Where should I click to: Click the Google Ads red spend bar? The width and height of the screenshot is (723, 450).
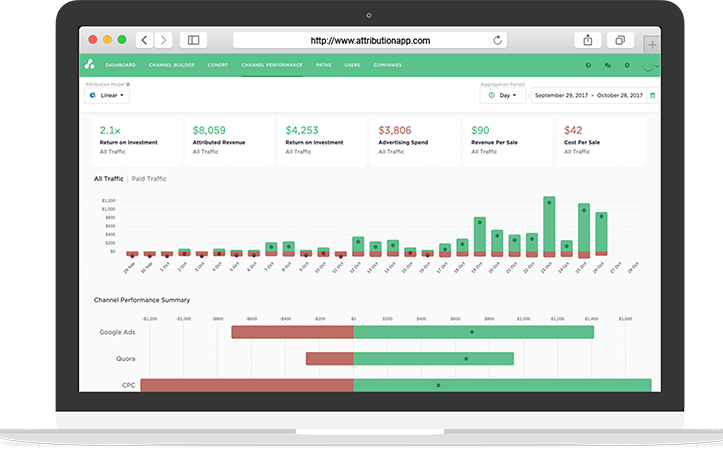pos(292,332)
